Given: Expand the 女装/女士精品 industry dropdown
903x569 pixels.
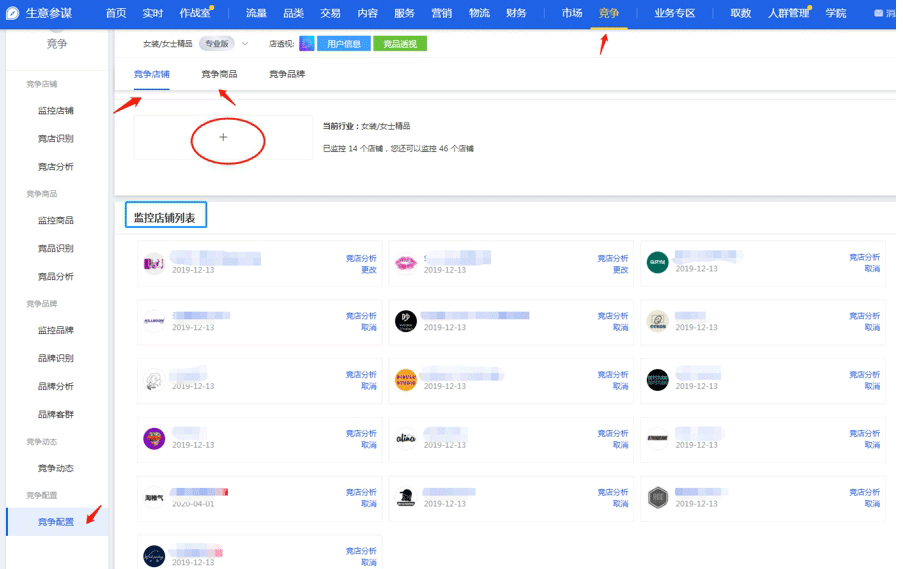Looking at the screenshot, I should click(245, 44).
